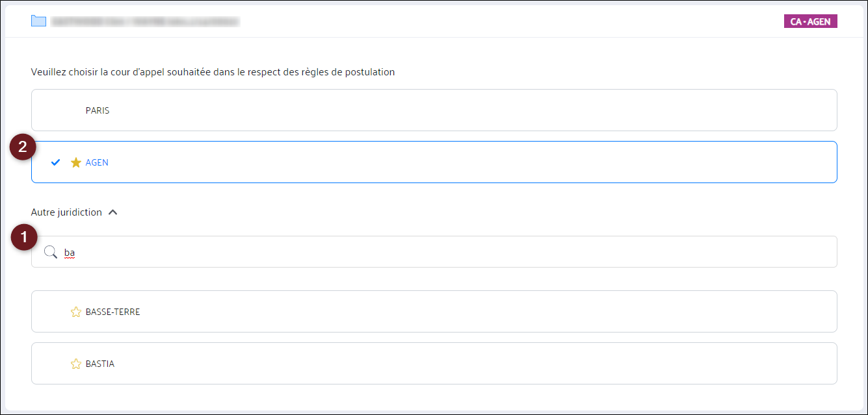
Task: Click empty right area of the PARIS row
Action: pyautogui.click(x=585, y=110)
